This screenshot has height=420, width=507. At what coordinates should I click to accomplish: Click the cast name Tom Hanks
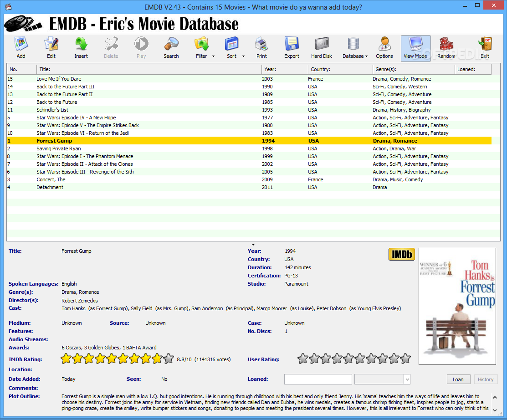73,308
